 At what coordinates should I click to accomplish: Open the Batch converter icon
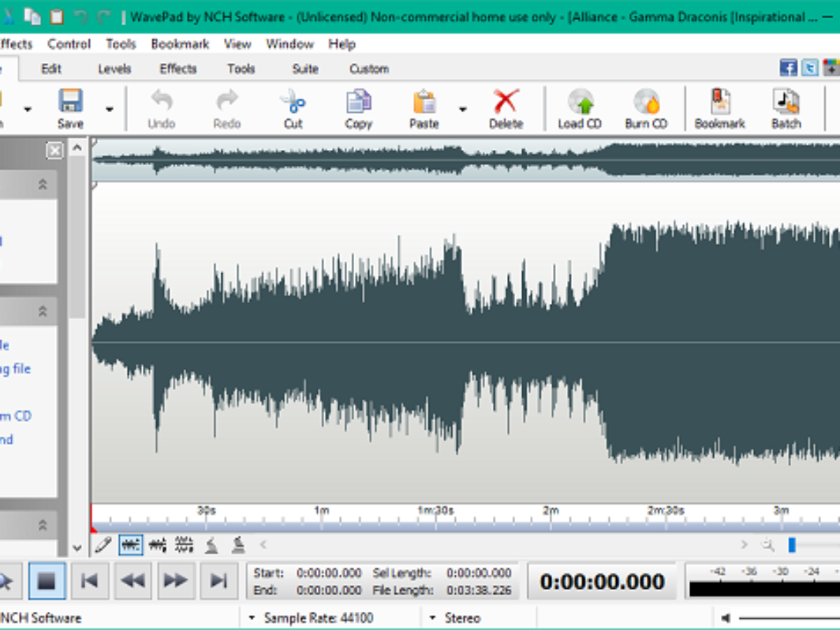(x=785, y=102)
